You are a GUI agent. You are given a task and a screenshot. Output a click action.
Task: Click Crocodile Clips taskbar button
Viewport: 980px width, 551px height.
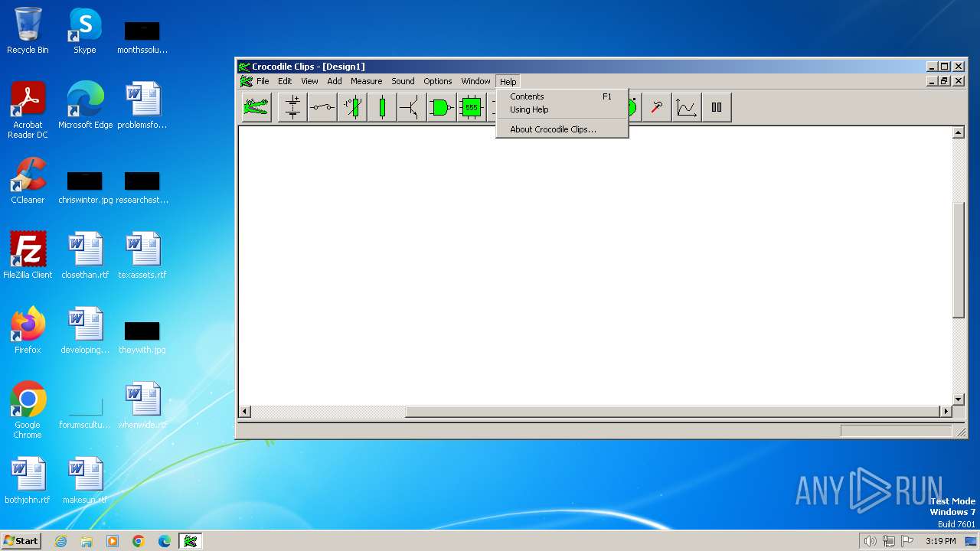(191, 541)
